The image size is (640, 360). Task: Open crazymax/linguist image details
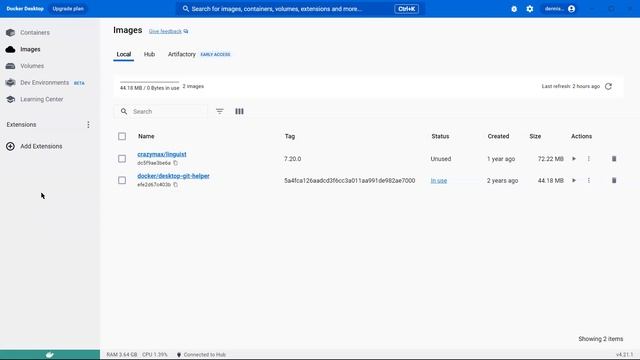[162, 154]
